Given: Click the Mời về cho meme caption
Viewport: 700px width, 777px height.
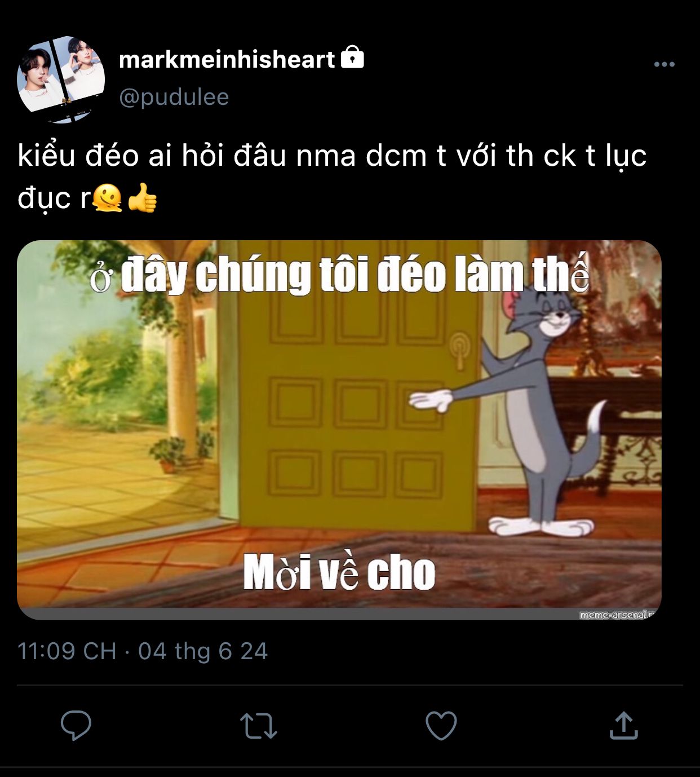Looking at the screenshot, I should [339, 573].
